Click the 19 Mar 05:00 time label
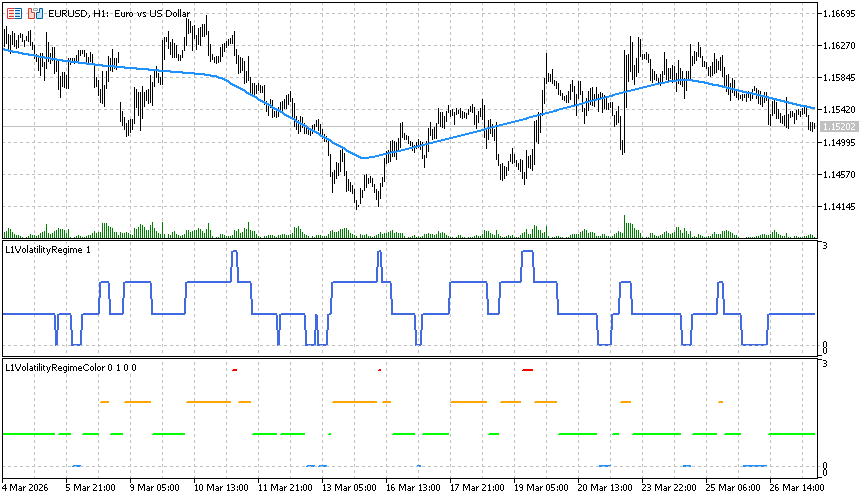The image size is (867, 498). [x=541, y=487]
